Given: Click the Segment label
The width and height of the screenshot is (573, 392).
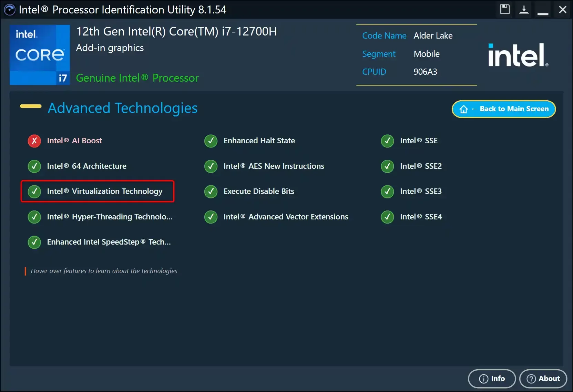Looking at the screenshot, I should [x=379, y=54].
